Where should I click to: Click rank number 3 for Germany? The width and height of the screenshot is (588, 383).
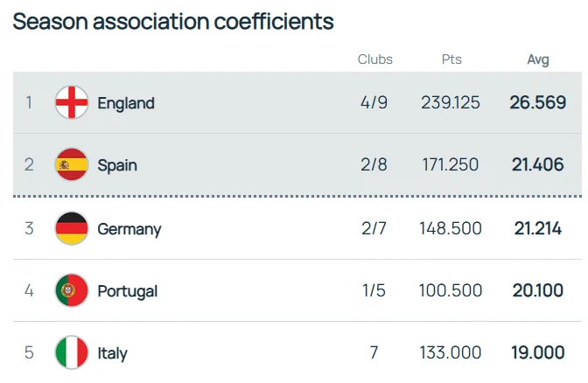(x=29, y=228)
